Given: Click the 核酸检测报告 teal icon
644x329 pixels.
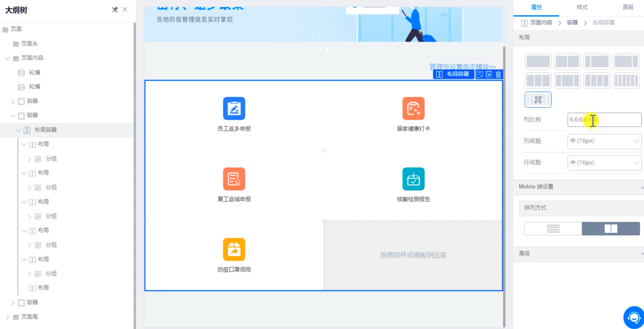Looking at the screenshot, I should click(413, 179).
